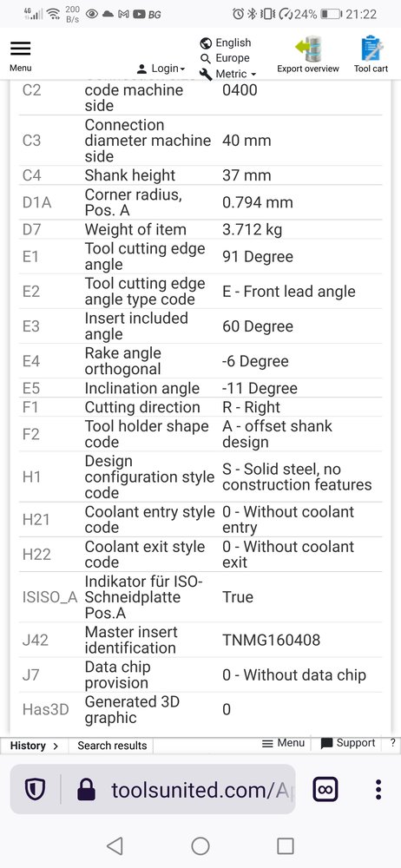Expand the History breadcrumb chevron
The height and width of the screenshot is (868, 401).
56,746
